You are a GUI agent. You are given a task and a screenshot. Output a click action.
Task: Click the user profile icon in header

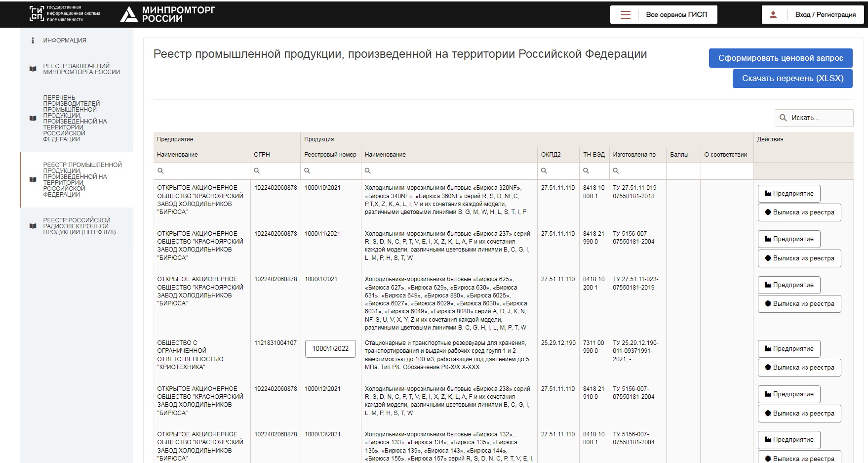coord(773,15)
